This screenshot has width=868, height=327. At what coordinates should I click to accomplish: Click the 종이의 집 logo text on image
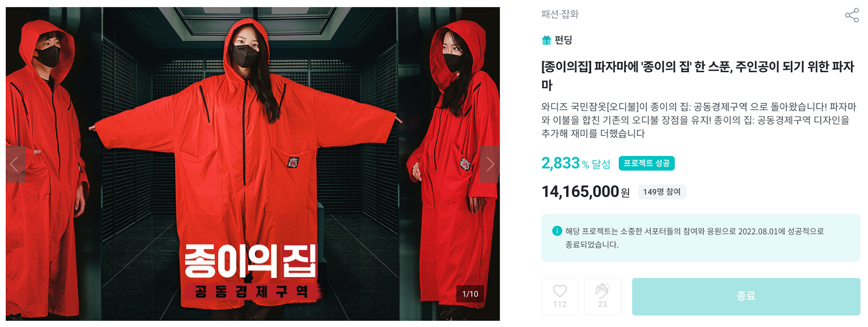[251, 261]
